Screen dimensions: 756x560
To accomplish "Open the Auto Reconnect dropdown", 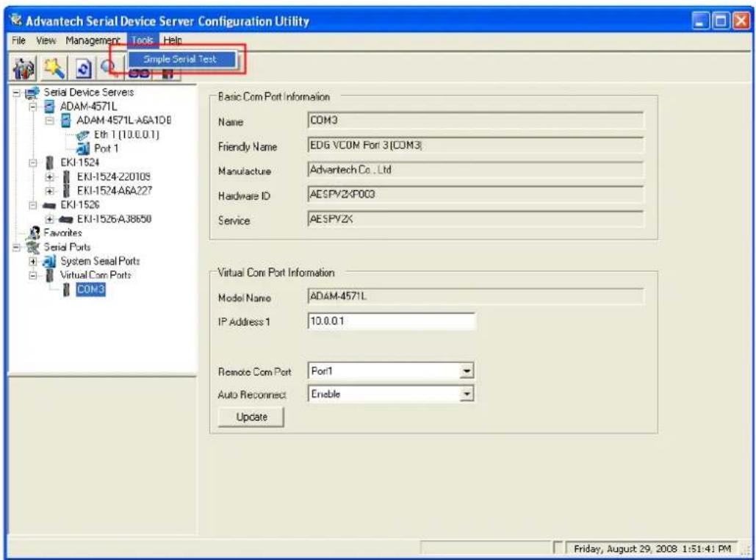I will [467, 394].
